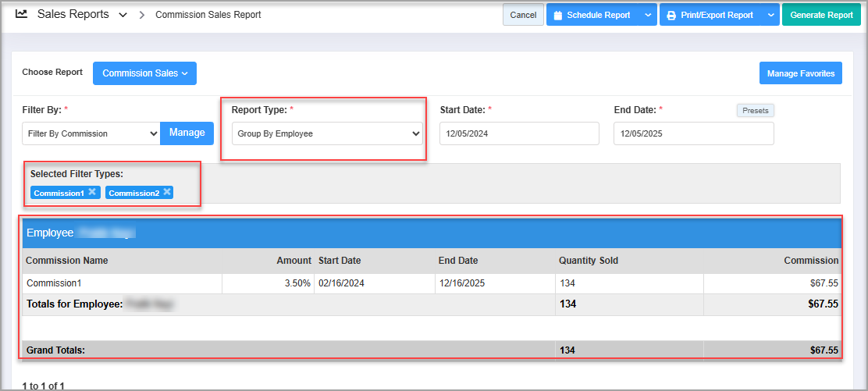Click the Sales Reports chart icon
Viewport: 868px width, 391px height.
click(x=21, y=14)
